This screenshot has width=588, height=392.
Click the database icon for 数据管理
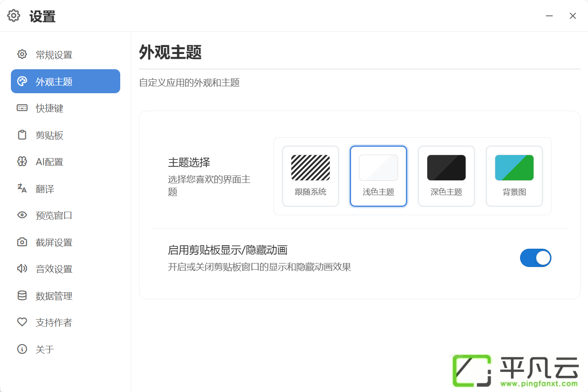pyautogui.click(x=22, y=295)
